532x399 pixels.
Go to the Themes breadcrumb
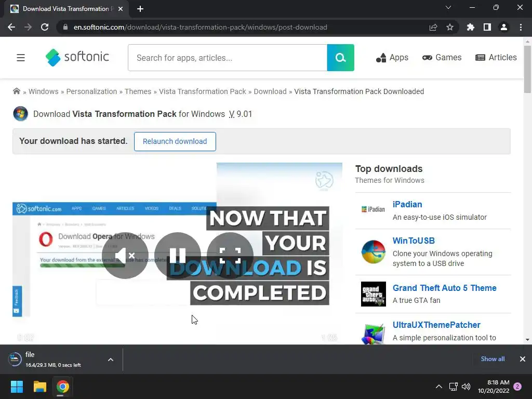[x=138, y=91]
